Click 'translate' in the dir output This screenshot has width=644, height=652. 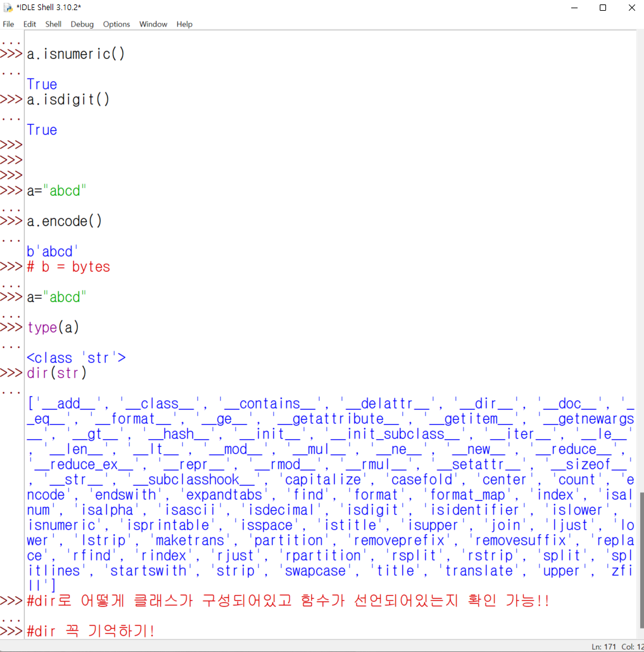click(x=479, y=570)
